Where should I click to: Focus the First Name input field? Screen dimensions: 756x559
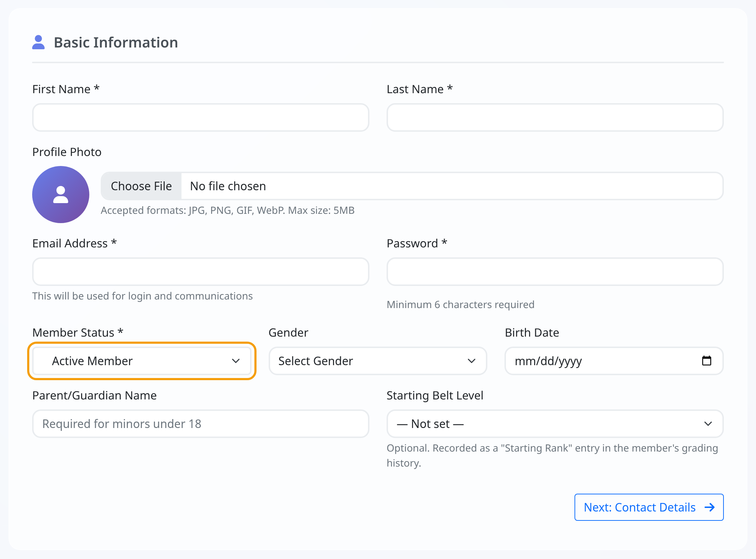click(x=201, y=117)
